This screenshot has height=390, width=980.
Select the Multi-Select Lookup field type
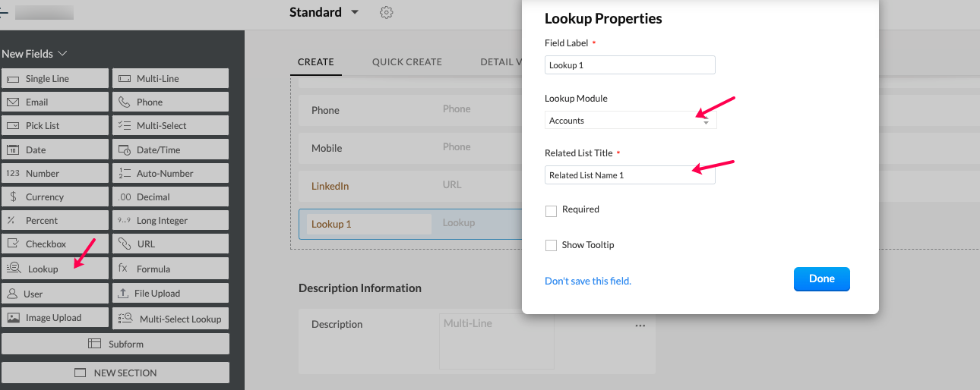[170, 319]
